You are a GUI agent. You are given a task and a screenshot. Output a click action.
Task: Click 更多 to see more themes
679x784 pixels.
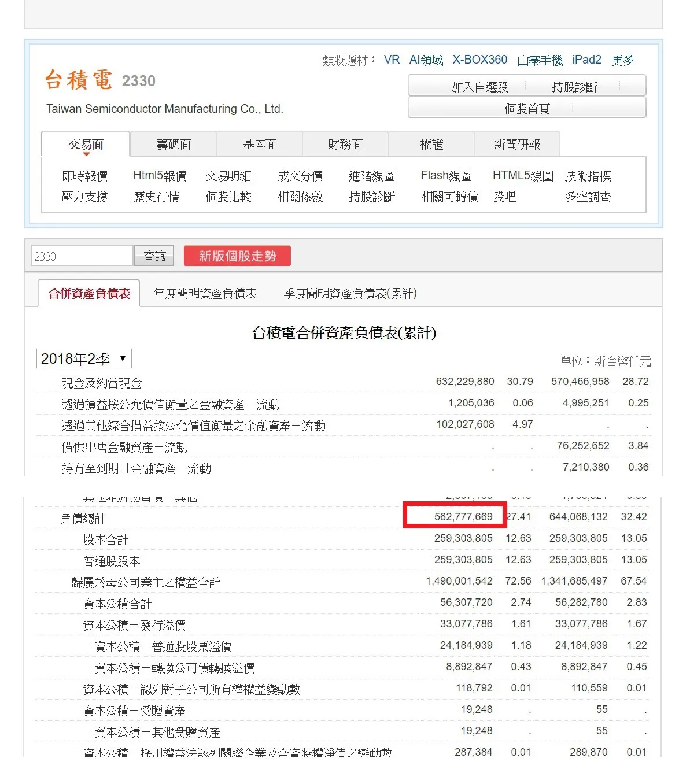click(x=623, y=60)
